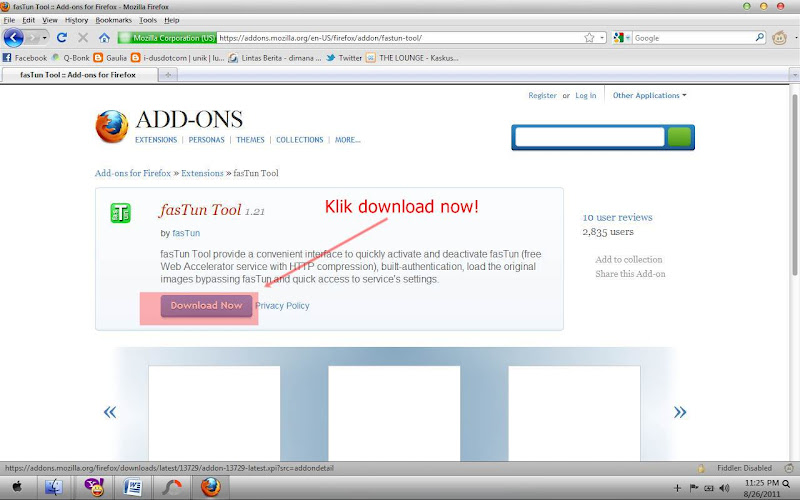The image size is (800, 500).
Task: Expand the MORE... navigation menu
Action: tap(347, 140)
